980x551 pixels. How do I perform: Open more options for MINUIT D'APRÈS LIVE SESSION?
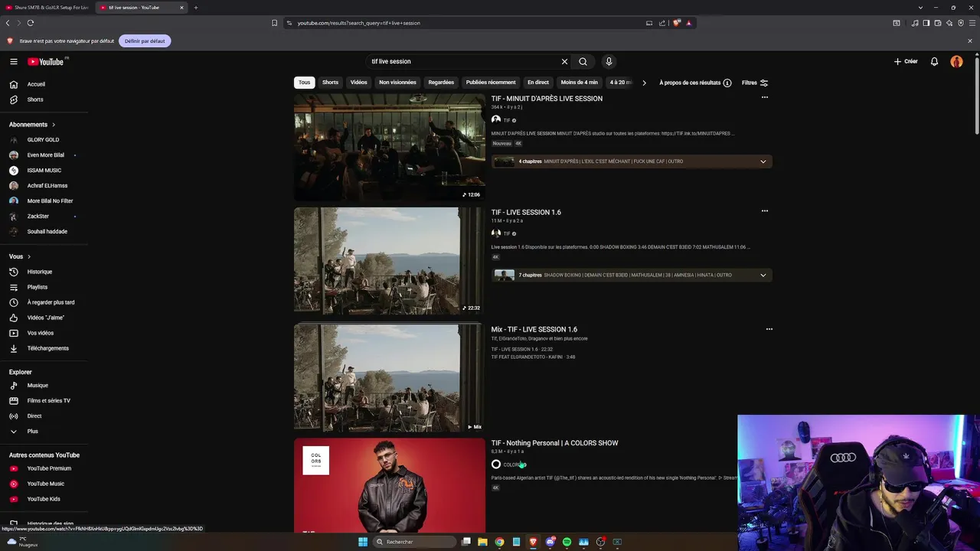[764, 98]
